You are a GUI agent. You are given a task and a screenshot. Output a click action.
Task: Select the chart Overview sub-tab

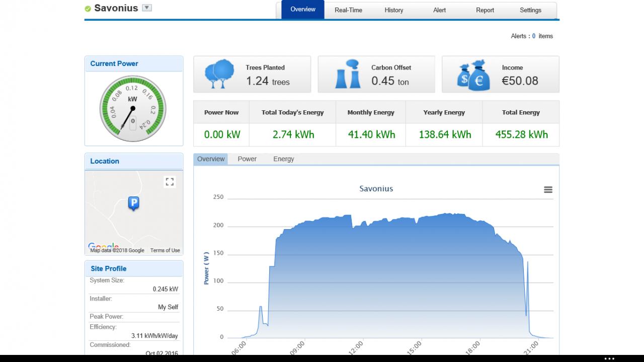coord(211,159)
